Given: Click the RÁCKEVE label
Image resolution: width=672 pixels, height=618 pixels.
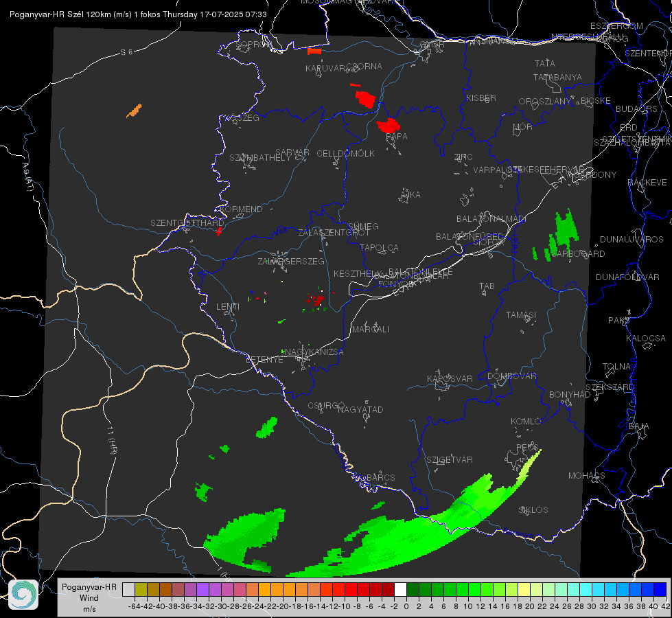Looking at the screenshot, I should (647, 183).
